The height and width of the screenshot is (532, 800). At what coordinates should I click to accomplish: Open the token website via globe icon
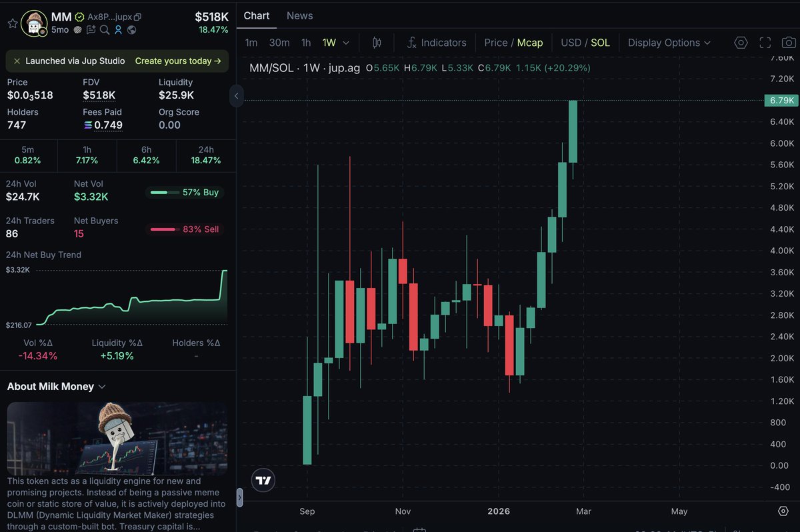point(131,29)
